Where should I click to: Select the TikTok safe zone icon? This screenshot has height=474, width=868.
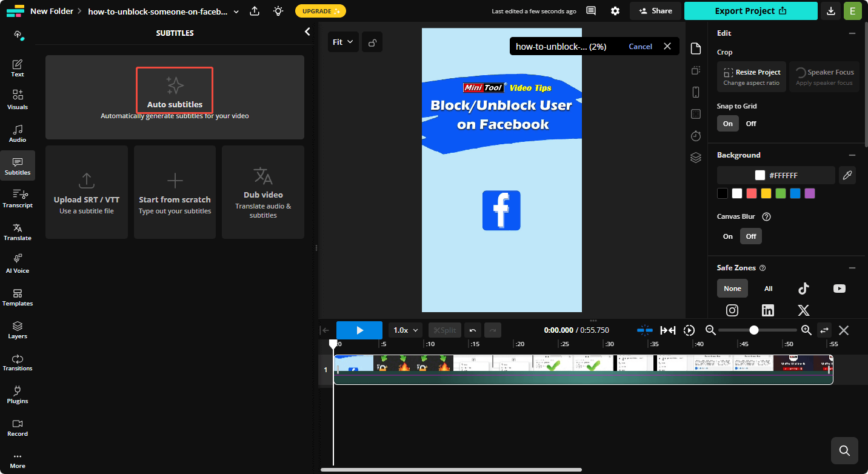pyautogui.click(x=803, y=289)
